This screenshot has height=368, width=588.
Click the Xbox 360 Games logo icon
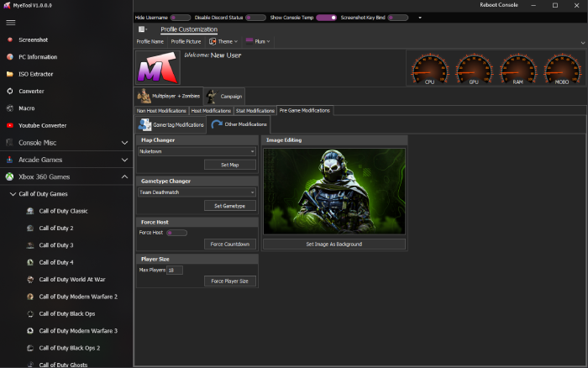coord(10,176)
